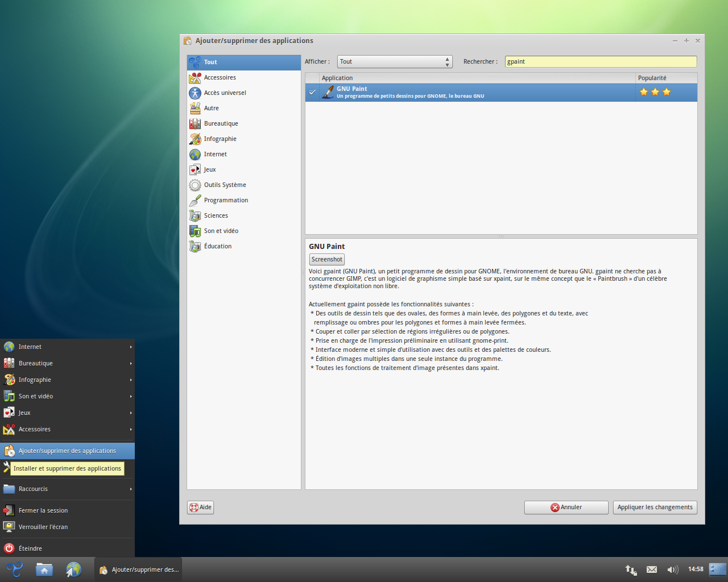Open the mail icon in system tray

tap(652, 569)
